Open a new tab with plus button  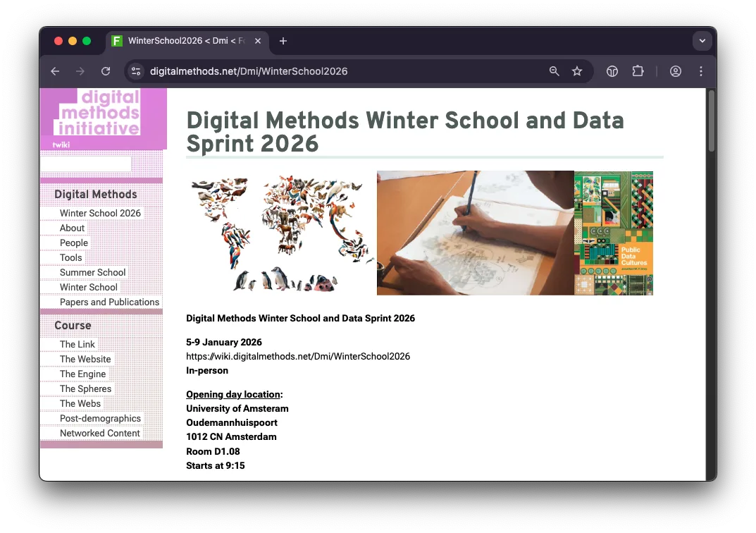click(283, 41)
